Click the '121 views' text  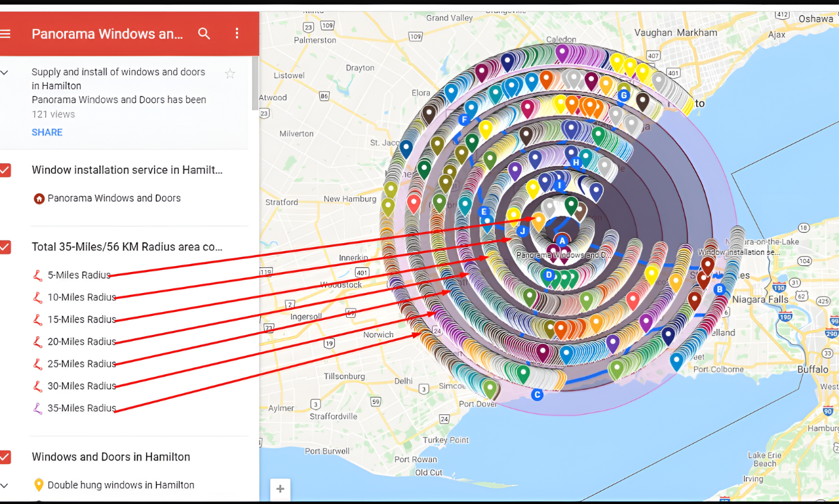pos(53,114)
